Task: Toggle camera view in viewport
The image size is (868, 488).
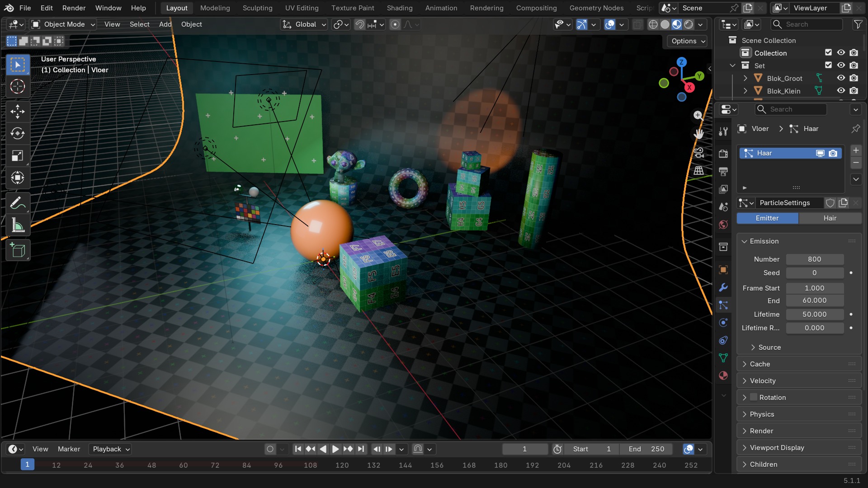Action: (x=699, y=153)
